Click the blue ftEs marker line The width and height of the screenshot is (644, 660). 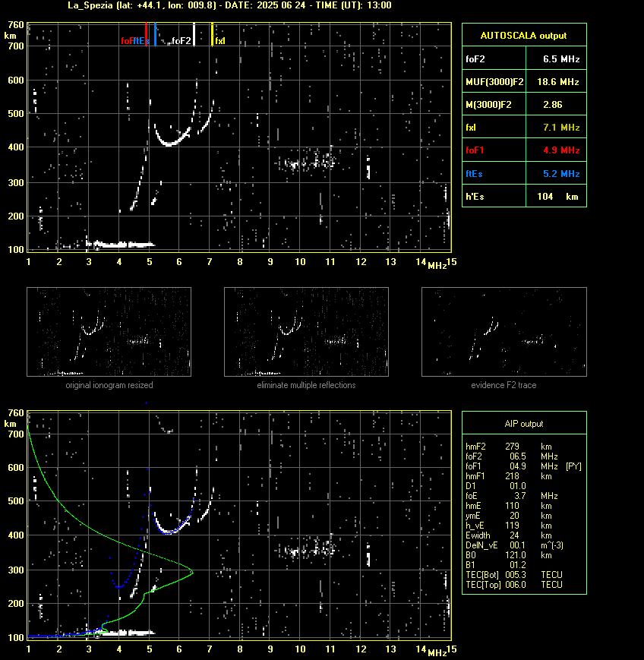click(x=156, y=34)
